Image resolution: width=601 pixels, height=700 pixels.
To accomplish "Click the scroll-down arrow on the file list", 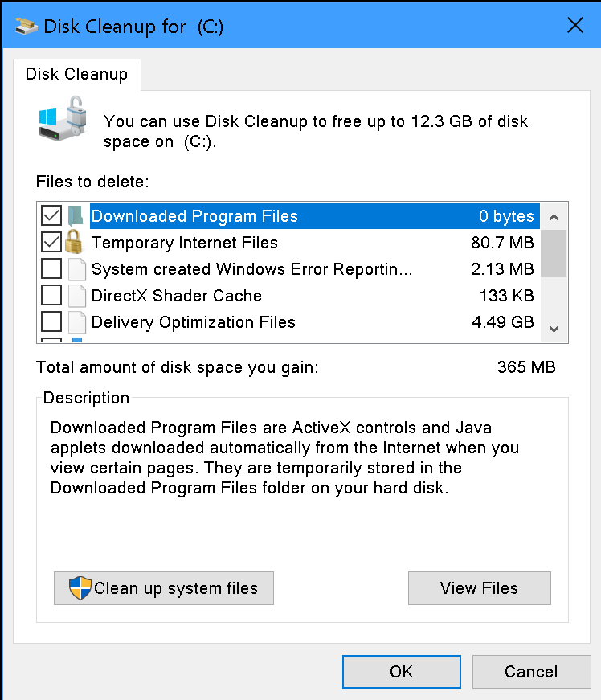I will 554,329.
